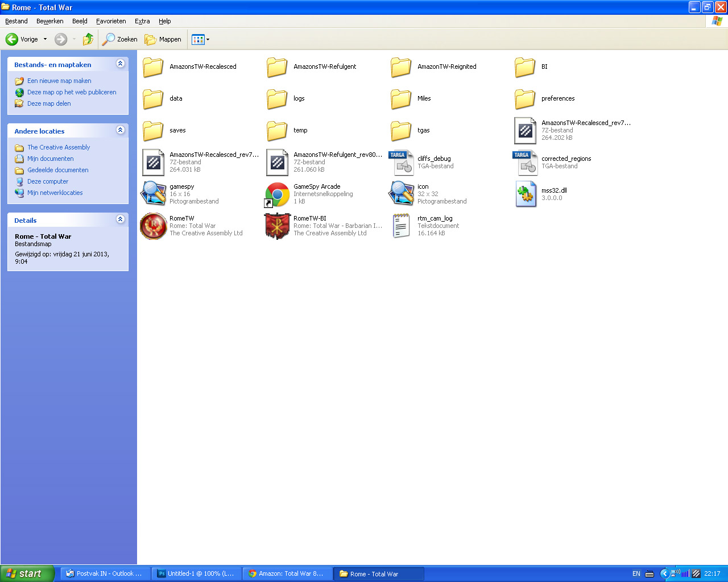Collapse the Andere locaties panel

[x=120, y=130]
